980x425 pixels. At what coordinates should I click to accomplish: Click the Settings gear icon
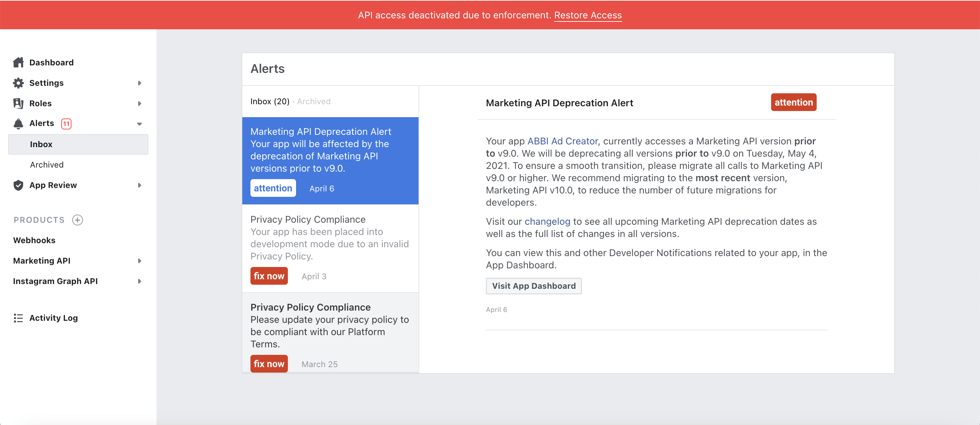(18, 83)
